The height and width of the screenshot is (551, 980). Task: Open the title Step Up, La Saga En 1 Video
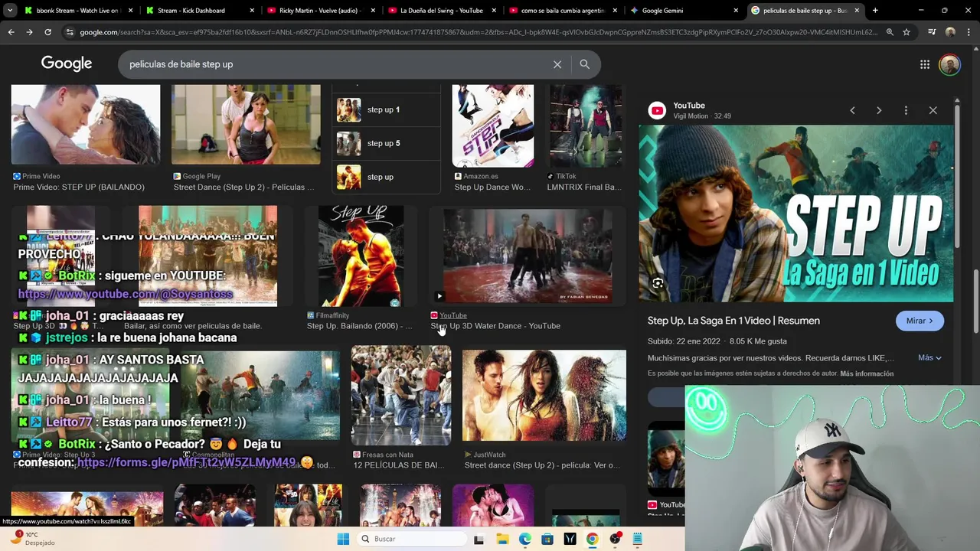point(733,321)
